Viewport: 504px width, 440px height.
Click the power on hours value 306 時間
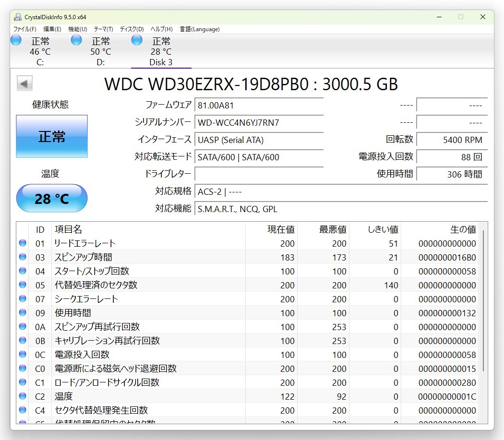(452, 174)
